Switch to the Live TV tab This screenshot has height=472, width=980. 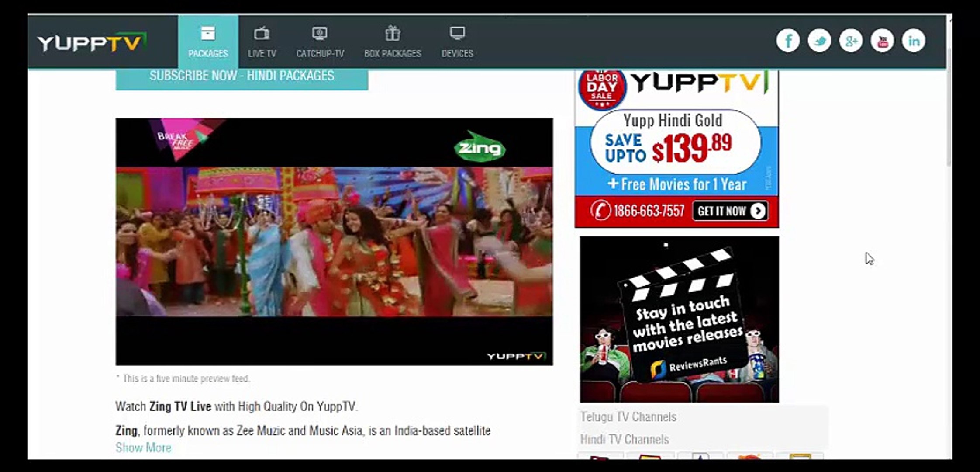coord(262,42)
